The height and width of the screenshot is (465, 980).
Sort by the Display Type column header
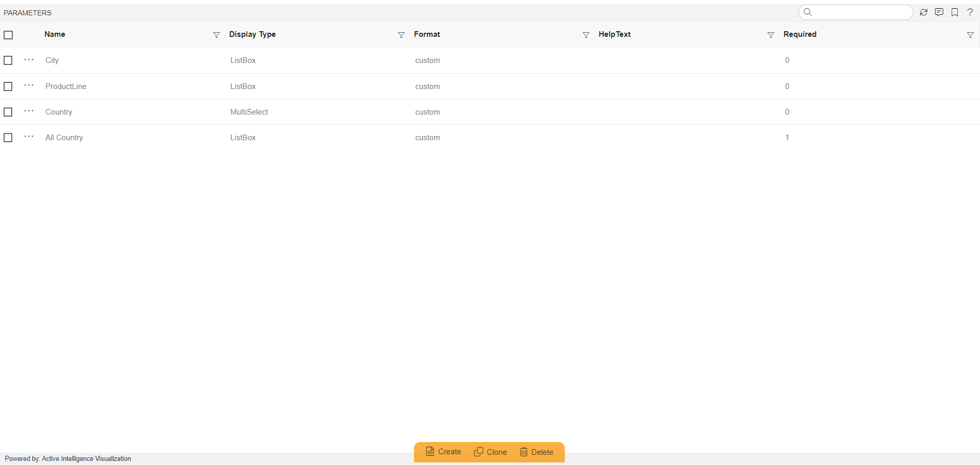point(252,34)
